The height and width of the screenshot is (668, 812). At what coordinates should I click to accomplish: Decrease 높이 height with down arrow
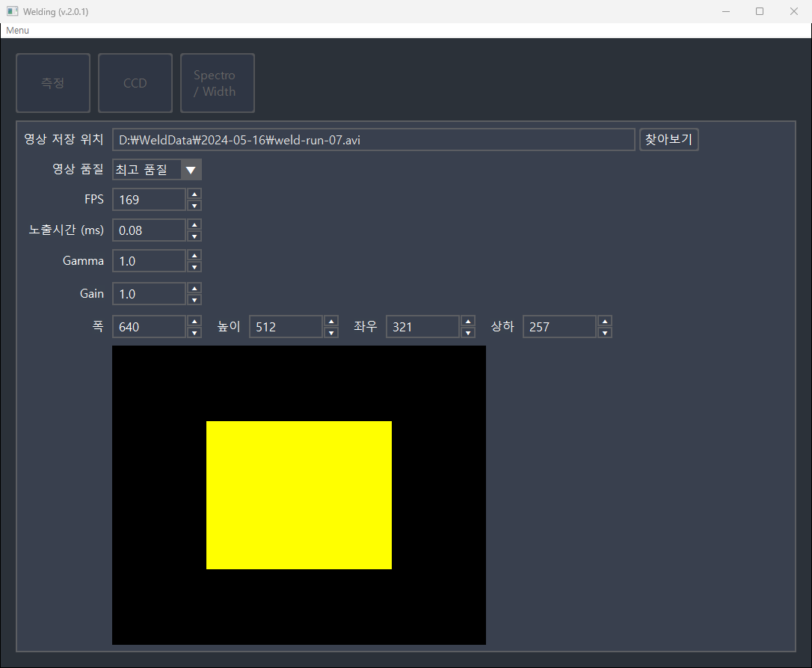pos(331,333)
